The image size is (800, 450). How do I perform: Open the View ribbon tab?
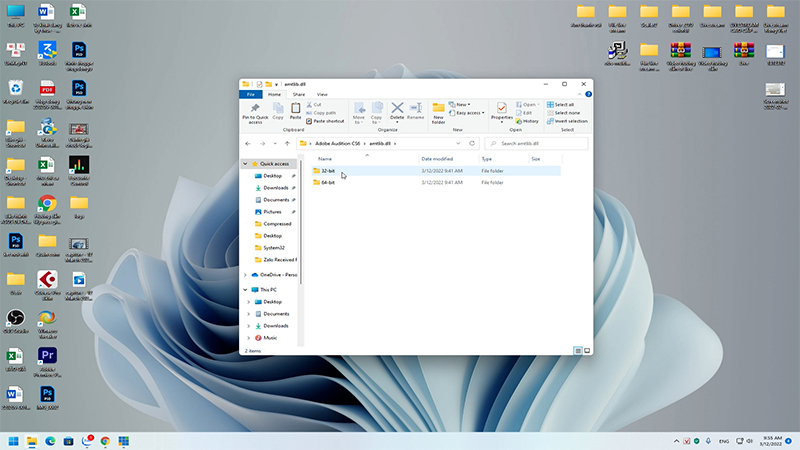point(322,94)
